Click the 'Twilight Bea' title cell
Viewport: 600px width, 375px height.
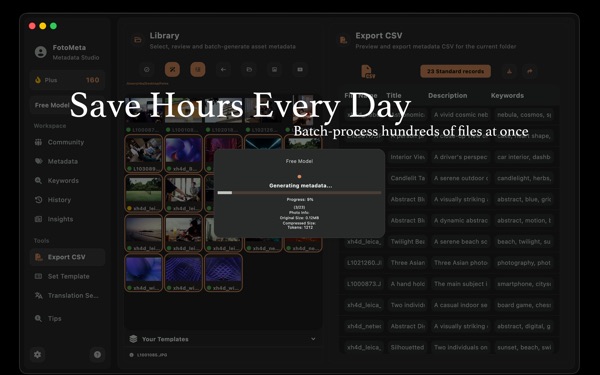click(408, 242)
